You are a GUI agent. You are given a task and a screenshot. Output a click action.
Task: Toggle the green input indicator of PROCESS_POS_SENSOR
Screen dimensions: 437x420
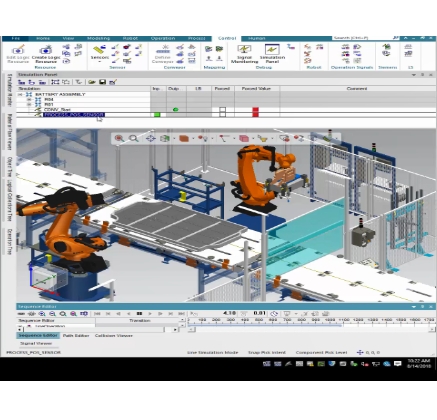click(157, 115)
